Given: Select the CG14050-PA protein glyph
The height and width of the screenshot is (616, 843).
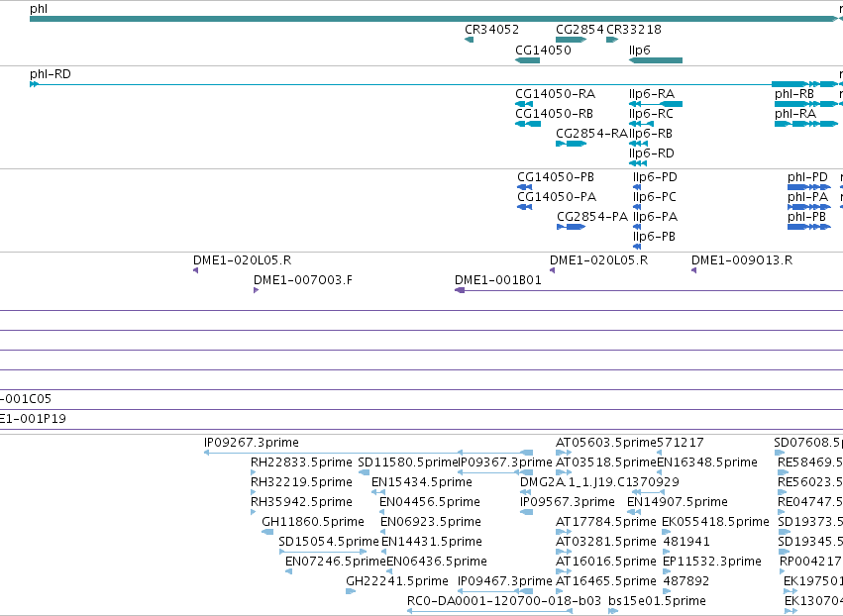Looking at the screenshot, I should (524, 207).
